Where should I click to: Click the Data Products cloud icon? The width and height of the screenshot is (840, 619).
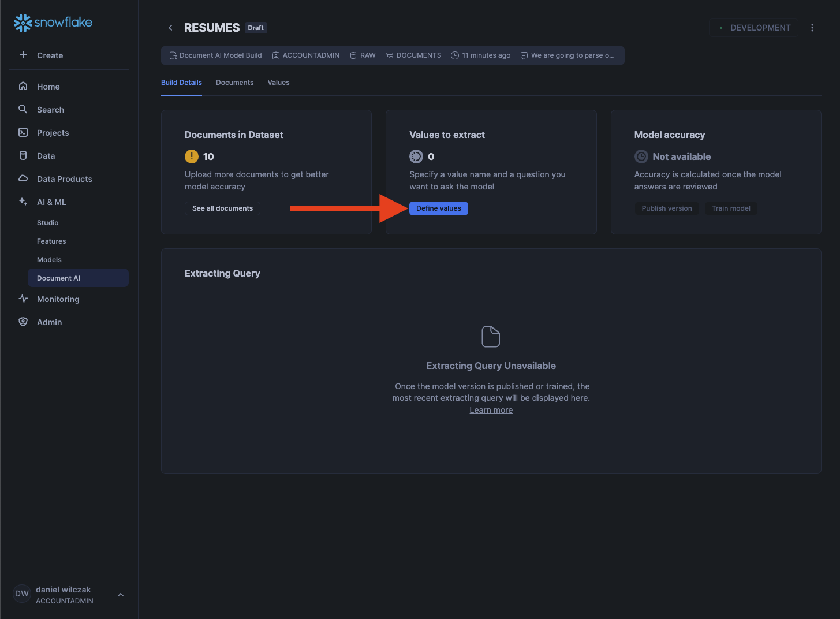click(x=23, y=178)
